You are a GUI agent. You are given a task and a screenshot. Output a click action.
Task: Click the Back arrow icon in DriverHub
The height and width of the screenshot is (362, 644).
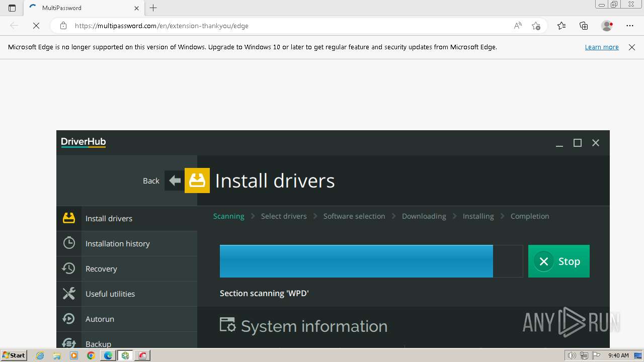[x=175, y=180]
